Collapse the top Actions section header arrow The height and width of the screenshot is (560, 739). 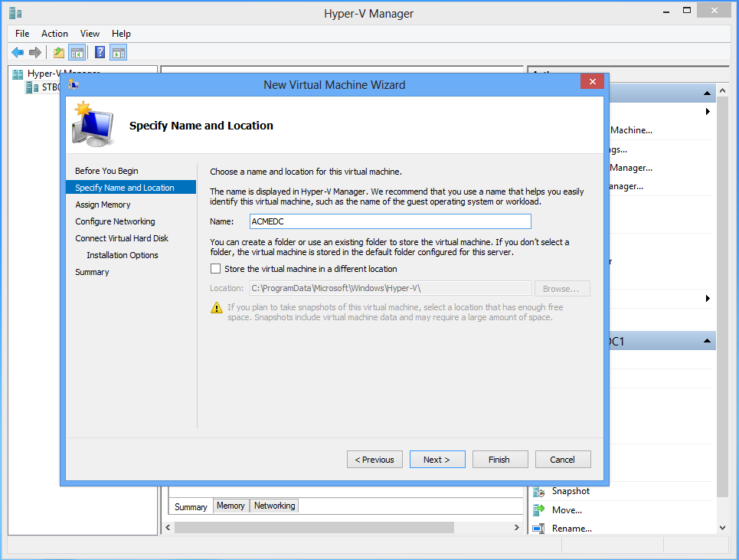tap(707, 93)
